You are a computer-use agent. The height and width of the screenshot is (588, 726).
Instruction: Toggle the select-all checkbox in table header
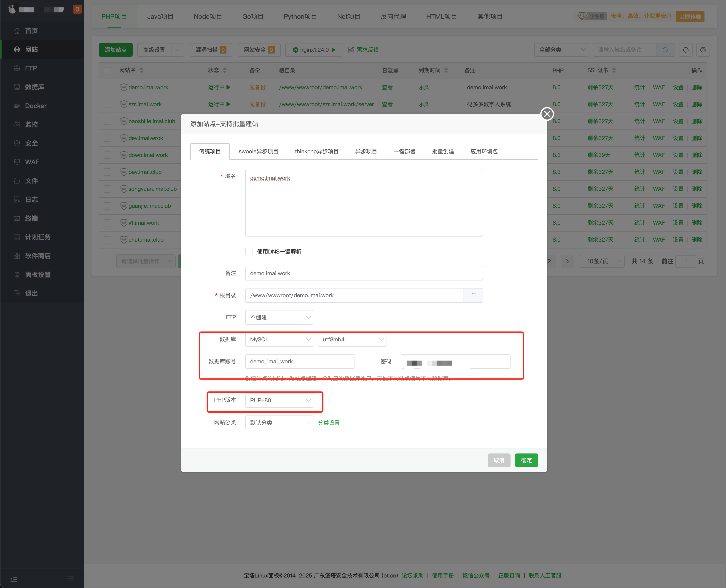[x=108, y=70]
